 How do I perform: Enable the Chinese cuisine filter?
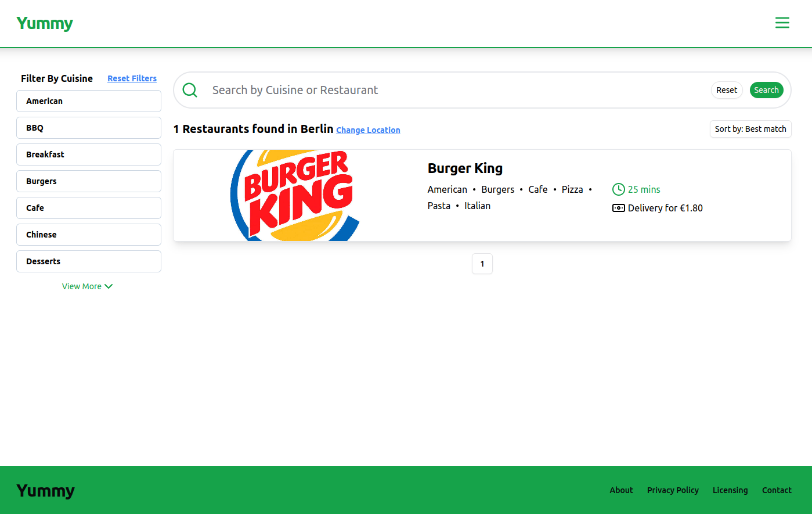coord(89,235)
